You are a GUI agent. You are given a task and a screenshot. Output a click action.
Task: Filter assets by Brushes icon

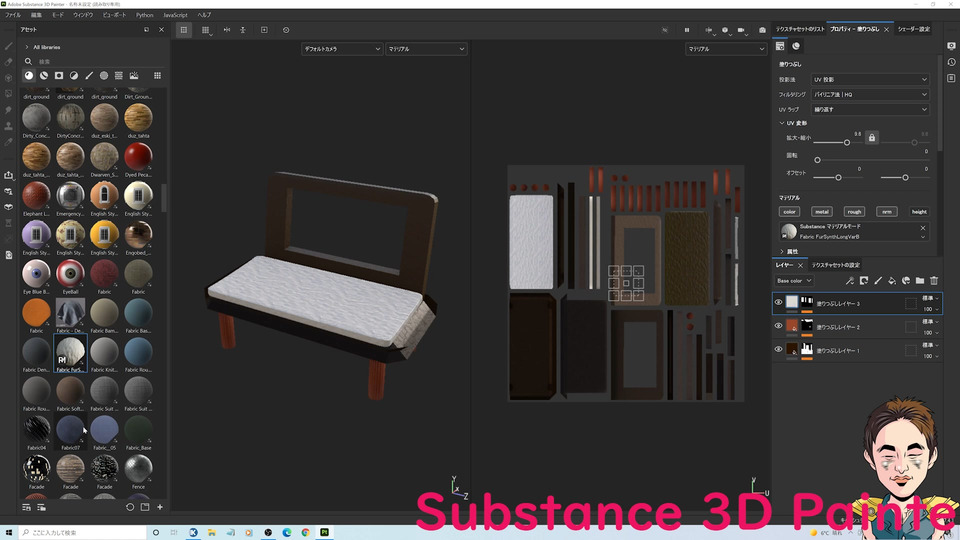(x=89, y=75)
